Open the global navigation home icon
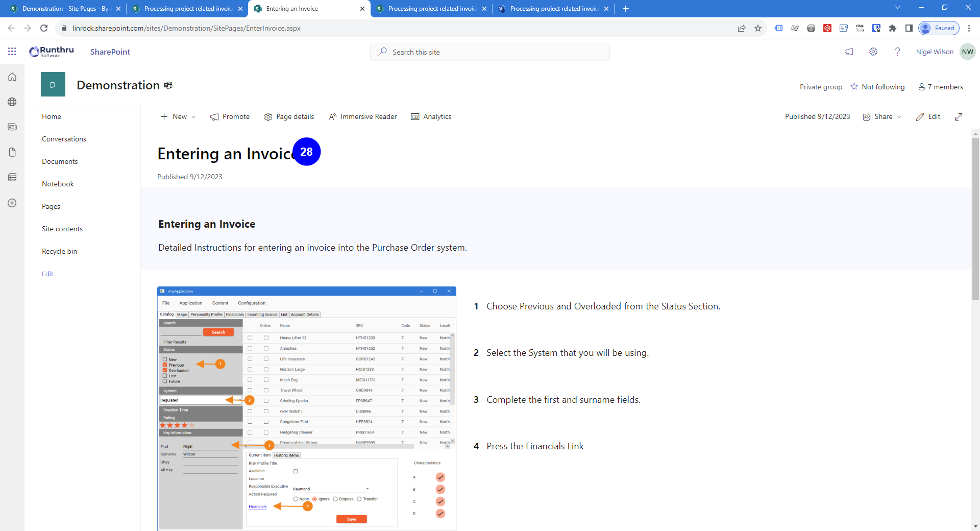 click(12, 77)
